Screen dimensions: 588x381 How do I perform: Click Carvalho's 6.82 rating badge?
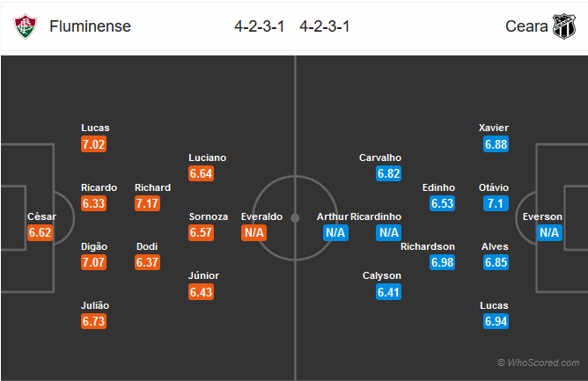coord(388,173)
